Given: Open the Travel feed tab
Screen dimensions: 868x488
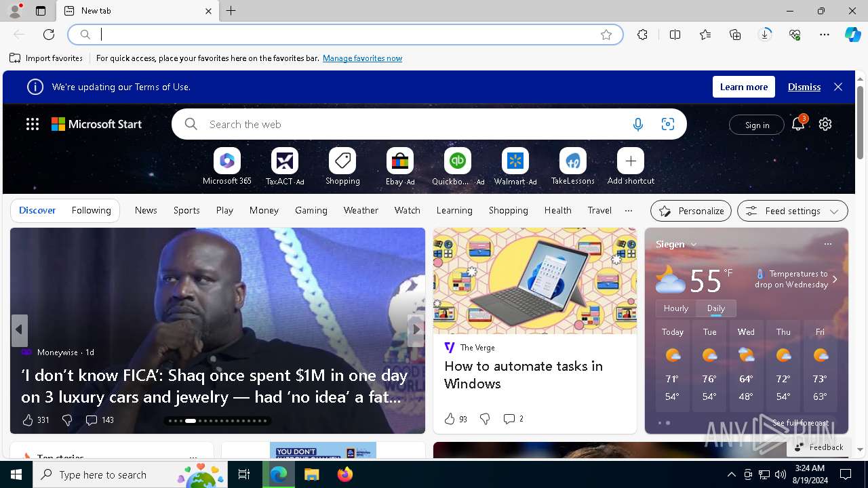Looking at the screenshot, I should click(599, 211).
